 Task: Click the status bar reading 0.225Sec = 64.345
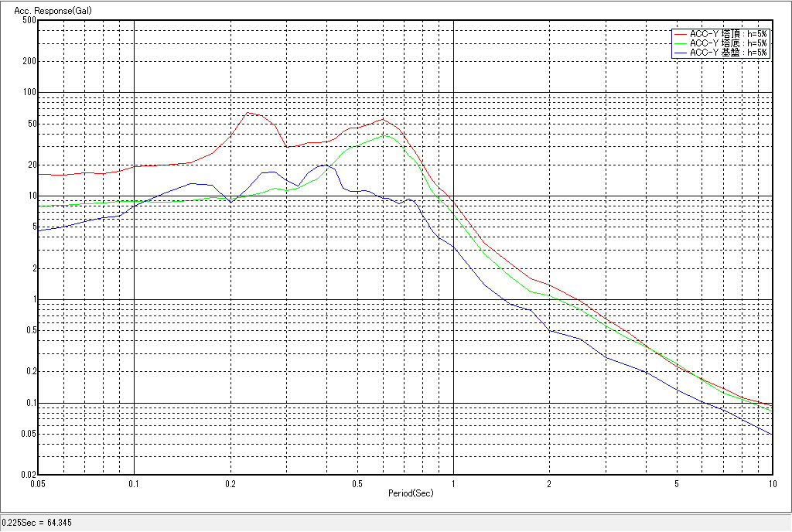(x=37, y=523)
